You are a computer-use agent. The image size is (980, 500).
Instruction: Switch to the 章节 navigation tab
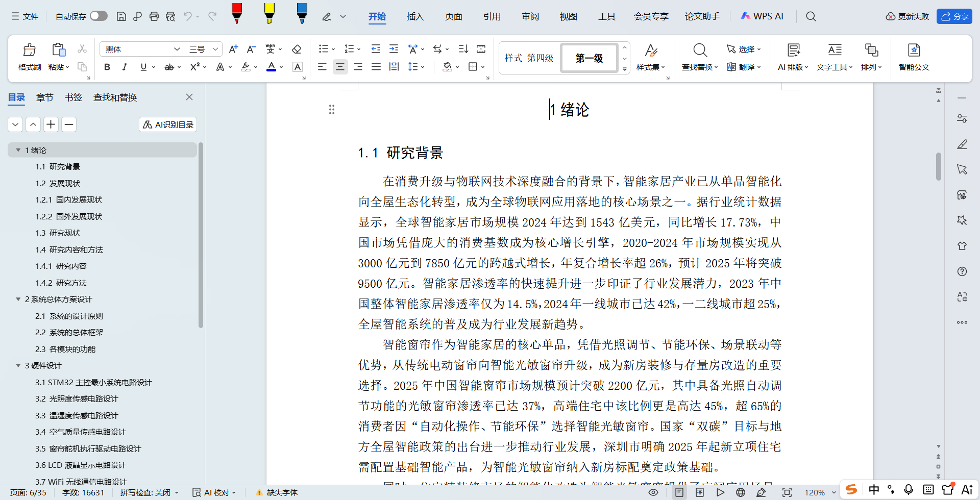[x=45, y=97]
